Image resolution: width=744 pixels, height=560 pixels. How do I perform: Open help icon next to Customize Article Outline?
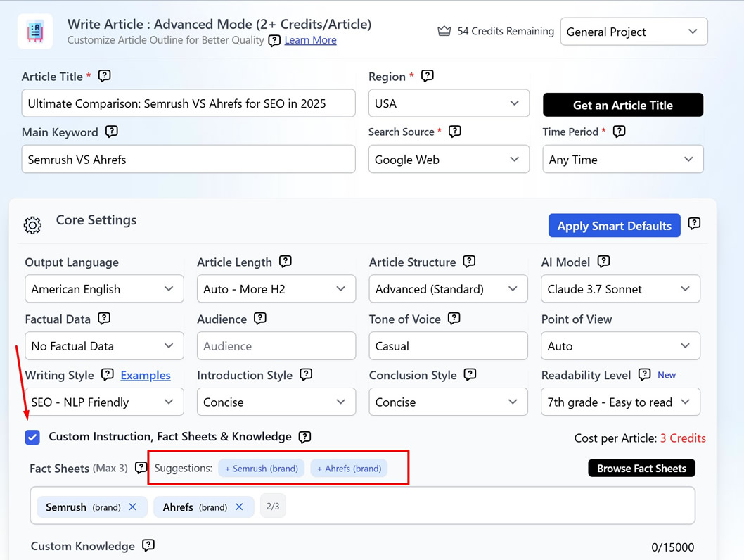point(274,40)
